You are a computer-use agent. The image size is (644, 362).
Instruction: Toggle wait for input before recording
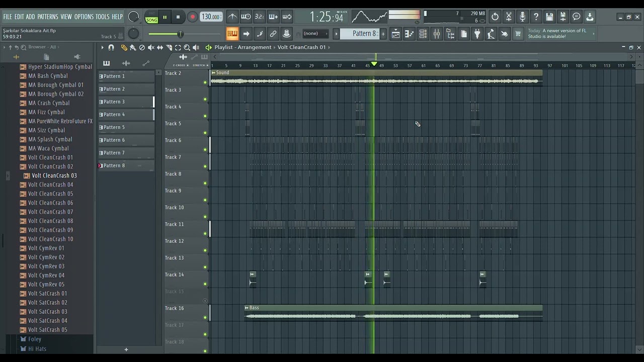(x=246, y=17)
